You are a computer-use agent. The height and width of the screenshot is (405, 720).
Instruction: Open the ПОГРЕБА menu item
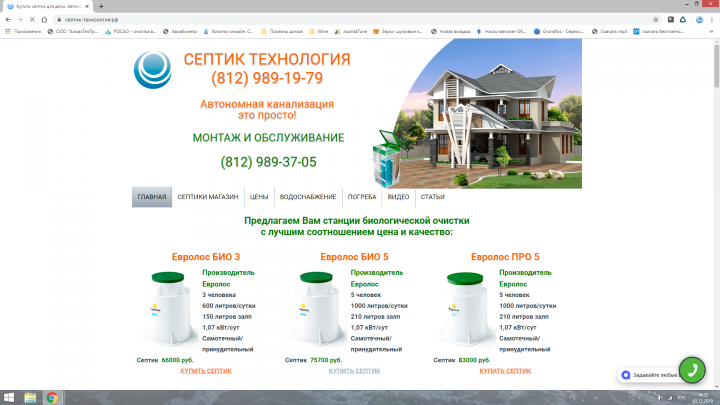362,197
